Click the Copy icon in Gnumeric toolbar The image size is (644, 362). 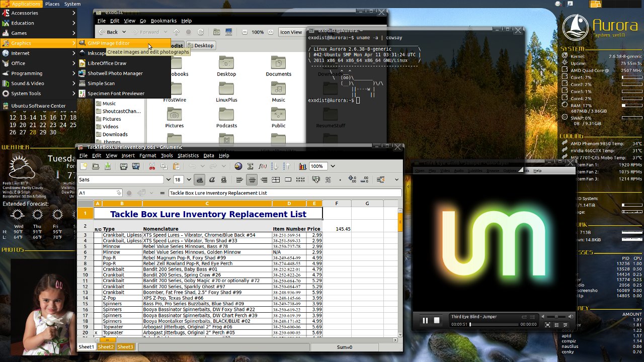163,166
